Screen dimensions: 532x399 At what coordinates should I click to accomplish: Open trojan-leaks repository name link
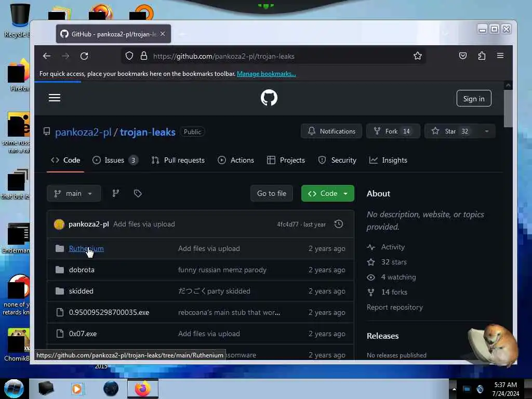(148, 132)
